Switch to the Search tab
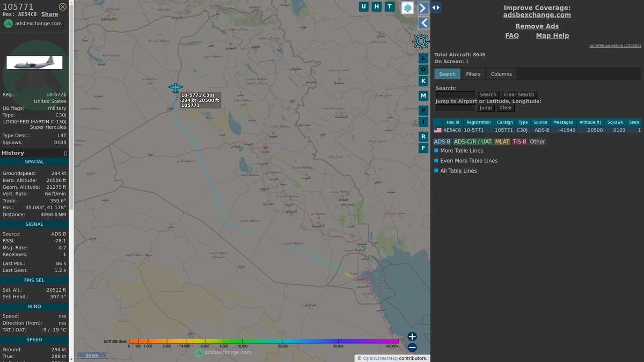 (x=447, y=74)
